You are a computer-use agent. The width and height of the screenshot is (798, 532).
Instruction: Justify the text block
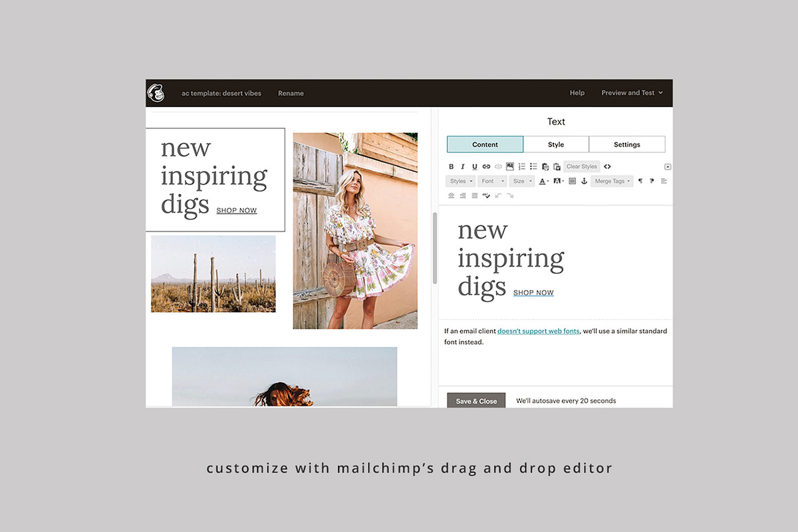tap(474, 196)
